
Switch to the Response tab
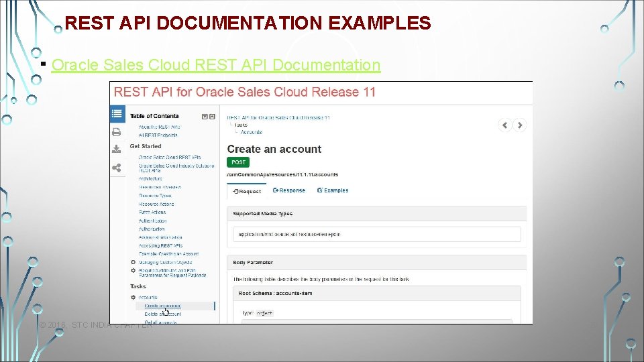coord(289,190)
